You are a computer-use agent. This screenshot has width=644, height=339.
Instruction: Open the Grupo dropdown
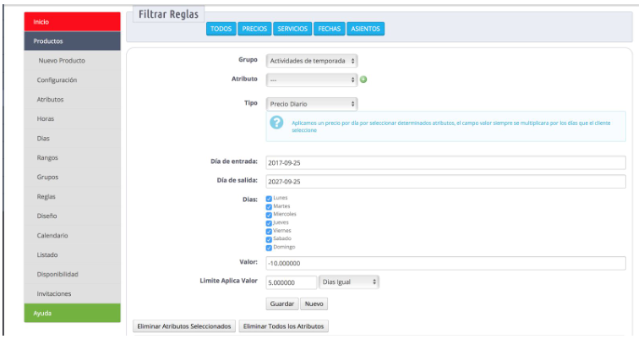point(312,61)
